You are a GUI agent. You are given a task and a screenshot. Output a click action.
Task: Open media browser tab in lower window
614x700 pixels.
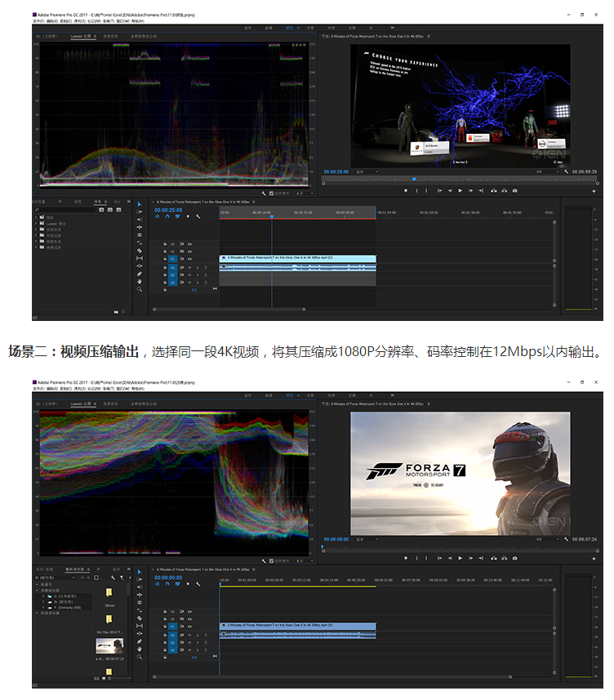[77, 569]
